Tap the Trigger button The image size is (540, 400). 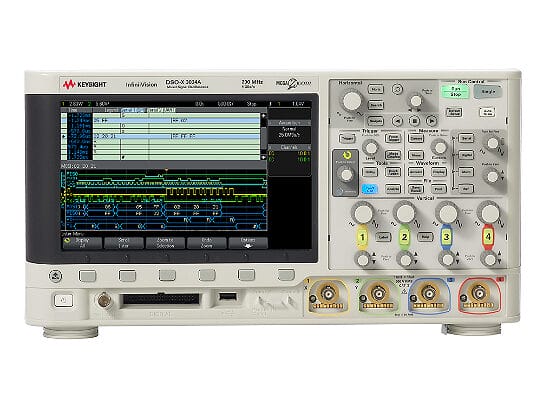pos(347,139)
